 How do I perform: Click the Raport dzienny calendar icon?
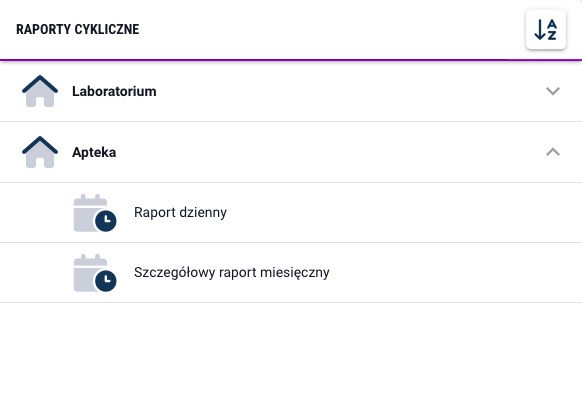(95, 213)
